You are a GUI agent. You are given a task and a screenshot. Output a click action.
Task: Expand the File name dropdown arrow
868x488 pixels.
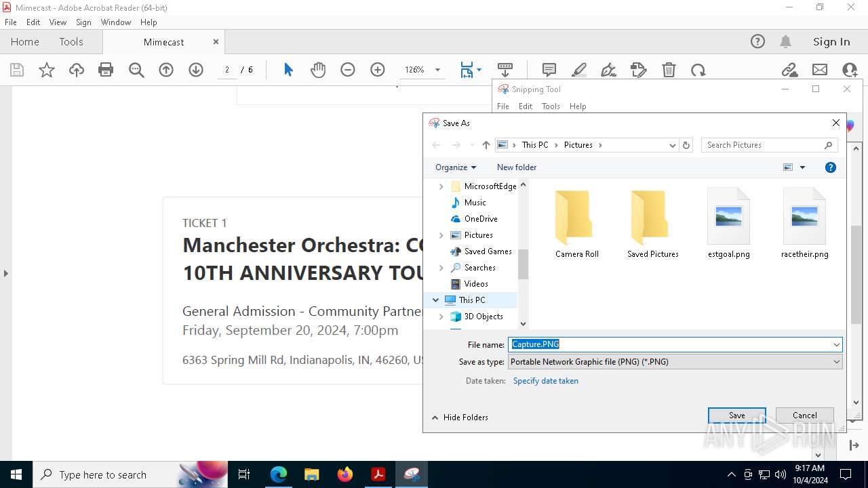(837, 344)
